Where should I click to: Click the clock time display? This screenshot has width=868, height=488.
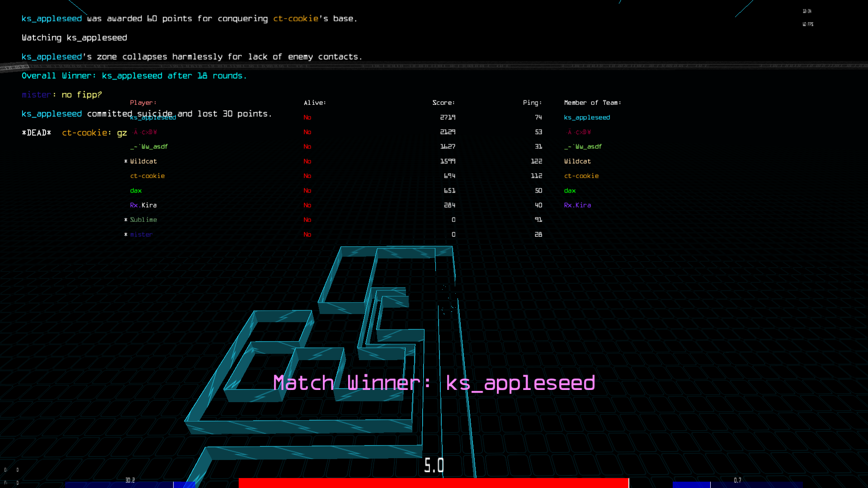tap(807, 11)
